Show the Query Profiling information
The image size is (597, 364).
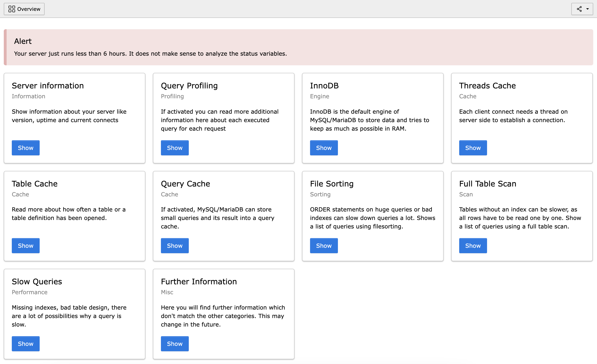[174, 148]
